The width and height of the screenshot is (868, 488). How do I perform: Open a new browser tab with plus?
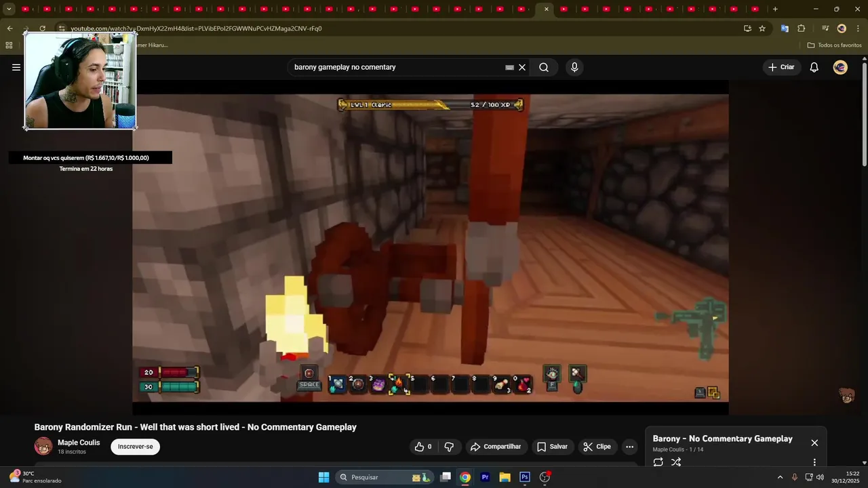tap(775, 9)
